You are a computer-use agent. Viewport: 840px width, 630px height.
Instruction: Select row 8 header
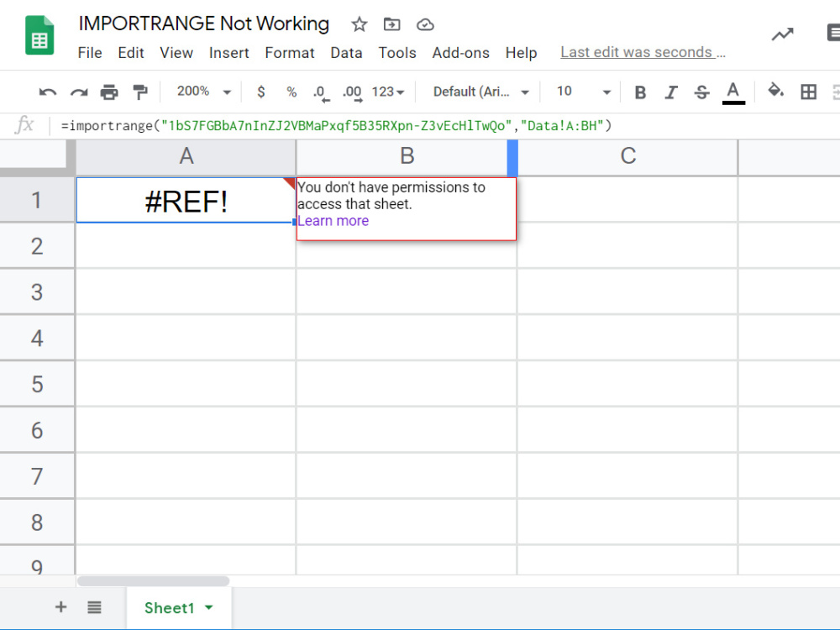click(x=37, y=522)
